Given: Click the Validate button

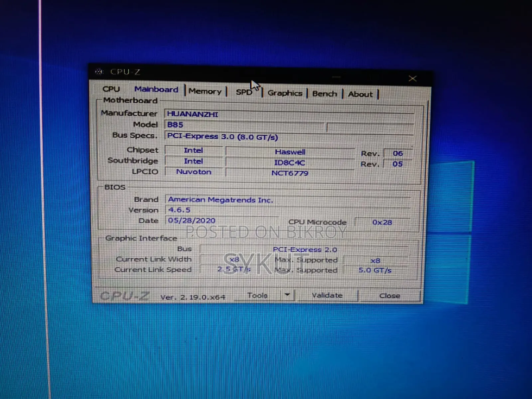Looking at the screenshot, I should point(327,295).
